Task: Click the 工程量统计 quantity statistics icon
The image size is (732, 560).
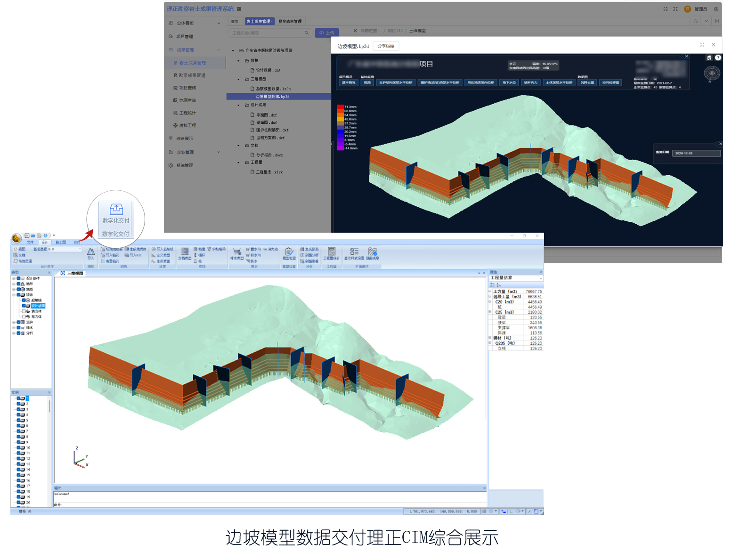Action: [x=331, y=253]
